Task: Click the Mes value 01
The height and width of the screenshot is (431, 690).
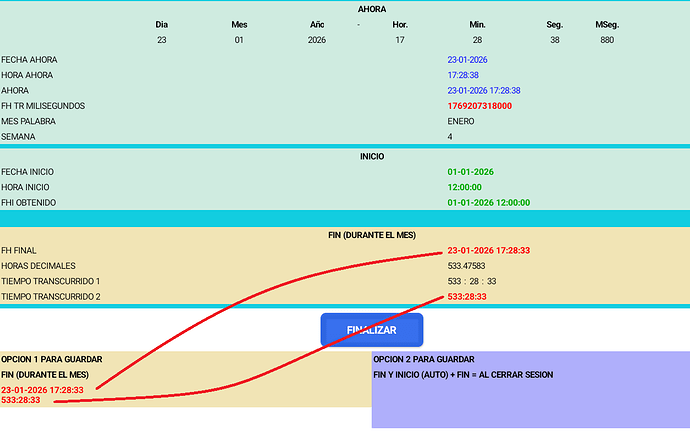Action: click(239, 40)
